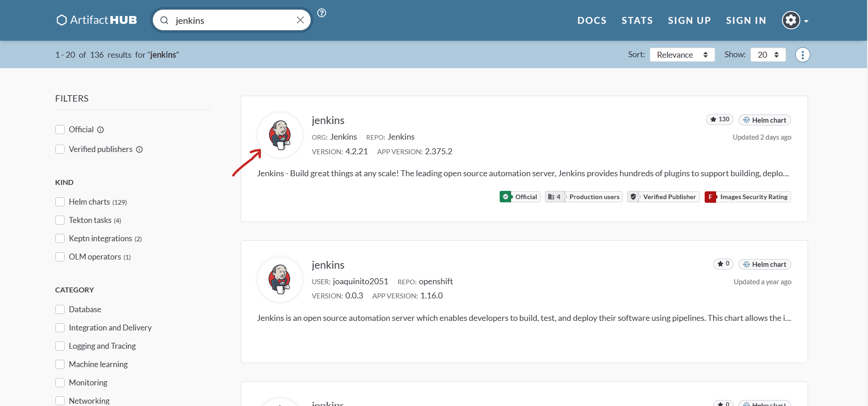Open the Artifact HUB home logo
Image resolution: width=868 pixels, height=406 pixels.
(x=97, y=20)
